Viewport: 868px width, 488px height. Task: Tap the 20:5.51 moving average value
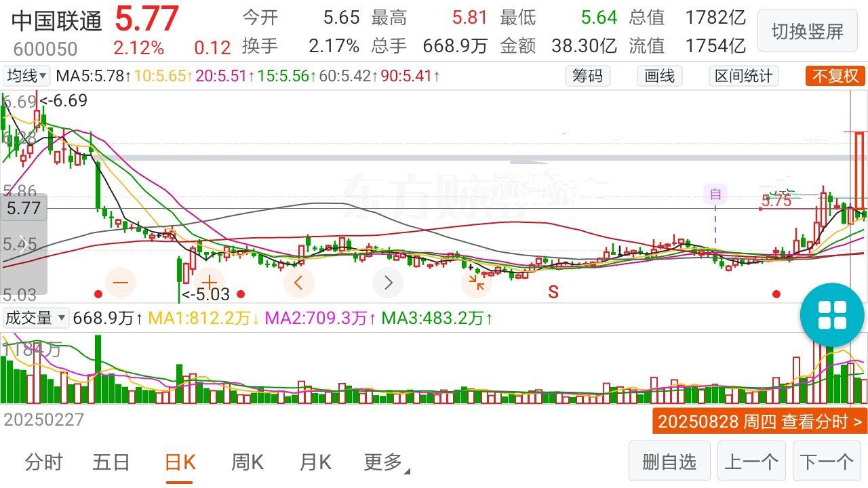coord(224,76)
